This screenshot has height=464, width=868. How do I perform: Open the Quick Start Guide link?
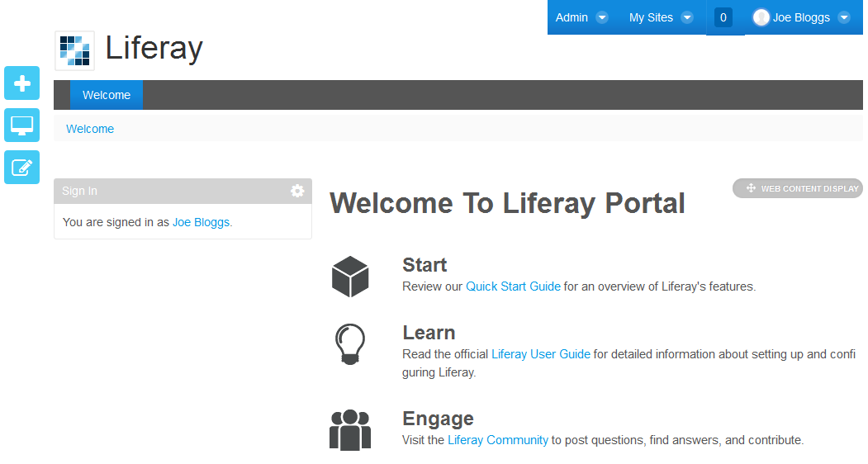(513, 286)
